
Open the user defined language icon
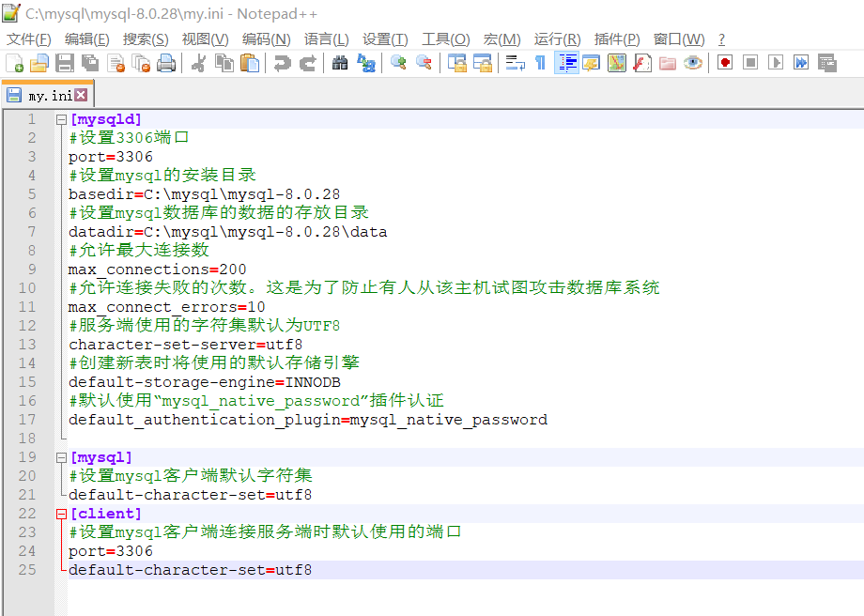point(592,63)
